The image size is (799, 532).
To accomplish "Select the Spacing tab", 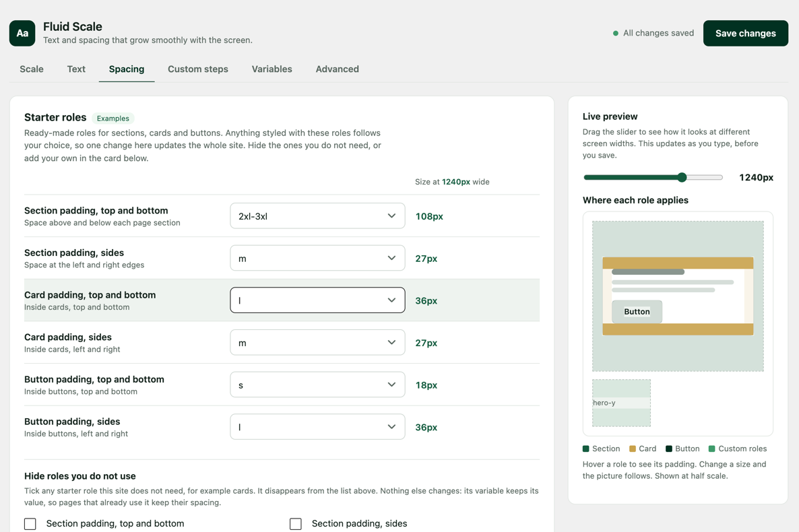I will click(x=127, y=69).
